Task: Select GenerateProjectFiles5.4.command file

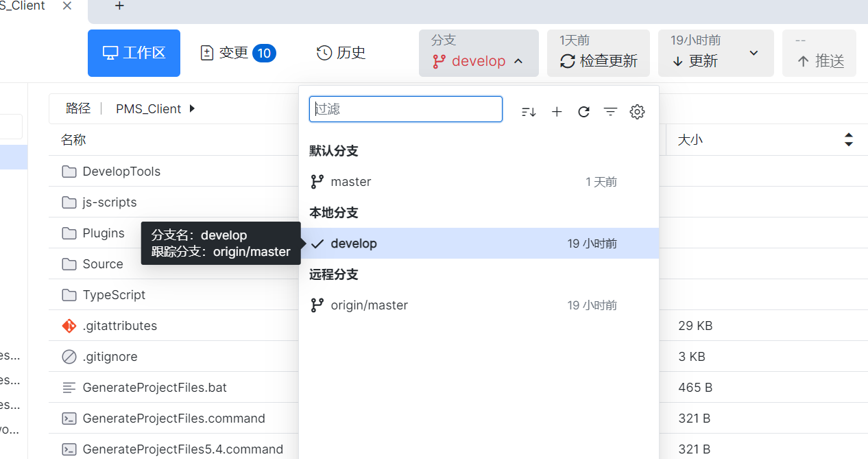Action: tap(182, 449)
